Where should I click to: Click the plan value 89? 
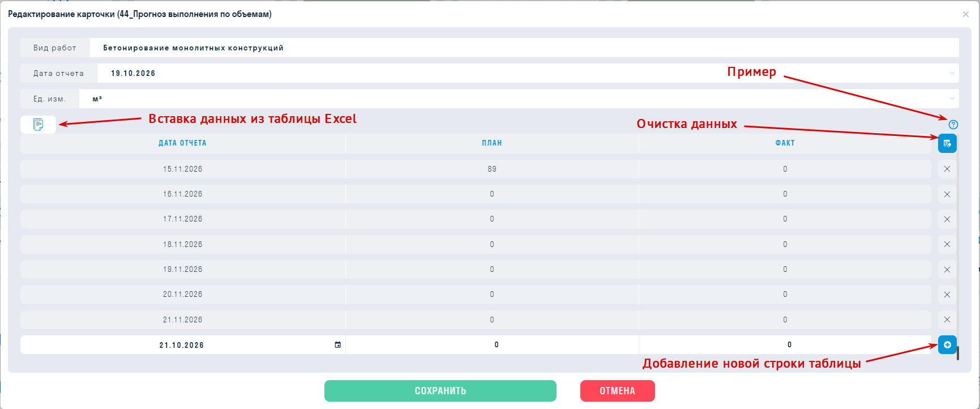[492, 169]
